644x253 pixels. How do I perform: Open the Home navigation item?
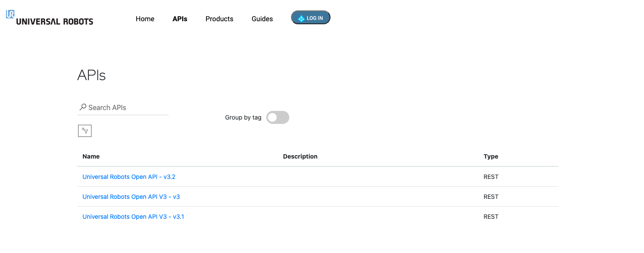pyautogui.click(x=145, y=19)
